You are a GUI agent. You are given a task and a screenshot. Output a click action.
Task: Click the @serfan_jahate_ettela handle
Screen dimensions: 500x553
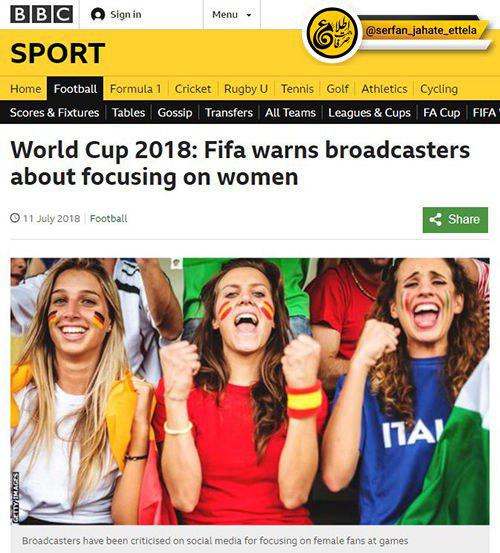(421, 30)
